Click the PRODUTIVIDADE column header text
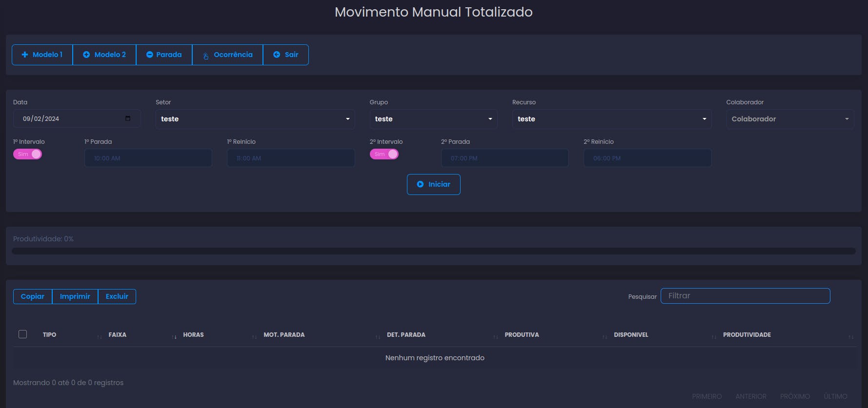 pos(747,335)
